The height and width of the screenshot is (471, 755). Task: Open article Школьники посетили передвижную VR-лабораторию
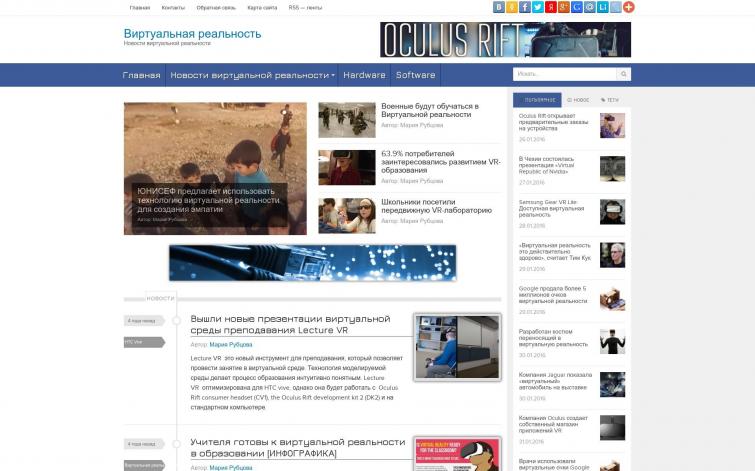point(436,206)
